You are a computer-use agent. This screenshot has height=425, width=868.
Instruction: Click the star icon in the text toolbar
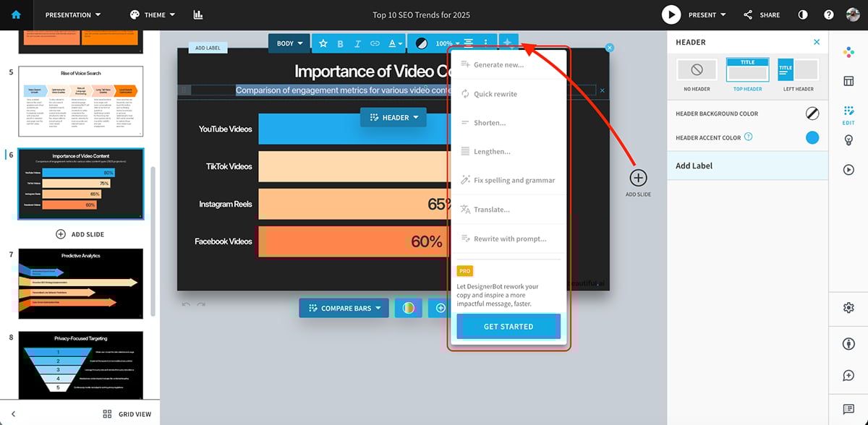tap(323, 43)
